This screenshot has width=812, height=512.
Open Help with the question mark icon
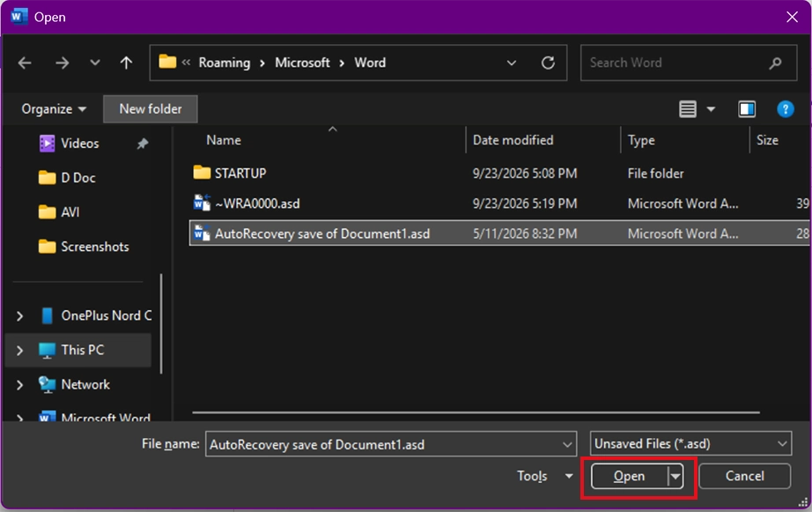(x=785, y=108)
